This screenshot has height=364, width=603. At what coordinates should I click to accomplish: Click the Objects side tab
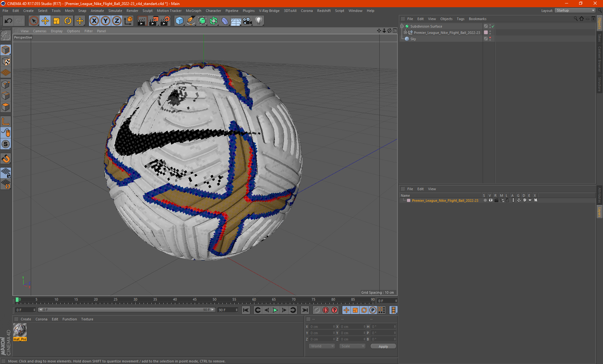point(600,23)
